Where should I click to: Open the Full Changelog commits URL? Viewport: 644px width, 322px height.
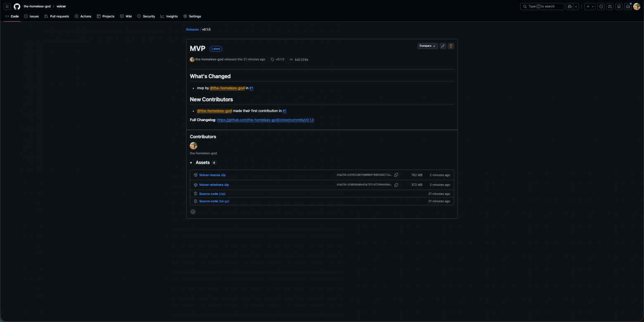(x=265, y=120)
